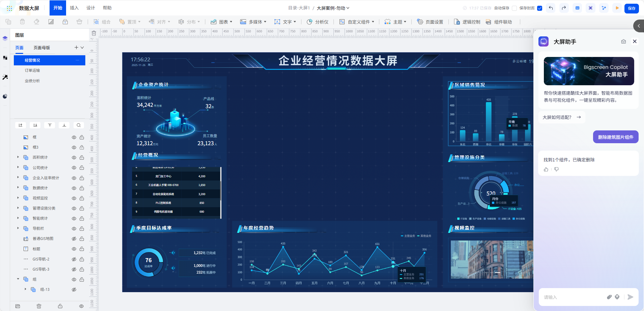Open the 主题 dropdown
The image size is (644, 311).
[x=396, y=22]
